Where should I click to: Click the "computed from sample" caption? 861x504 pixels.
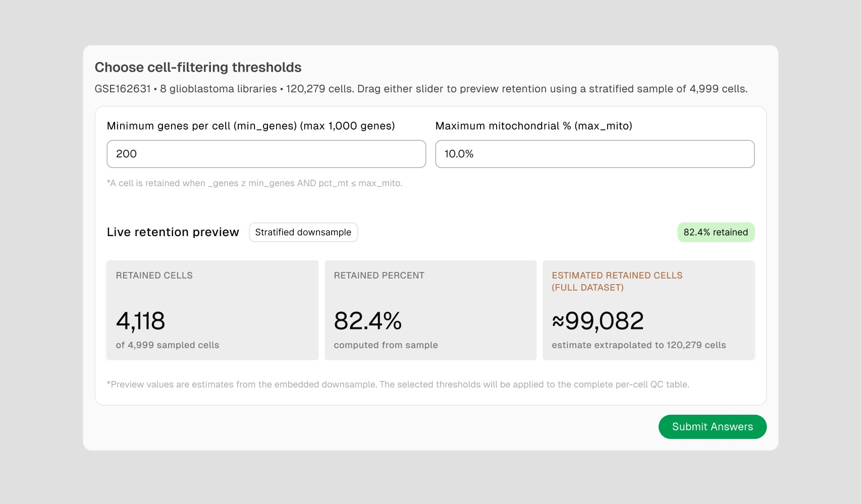(x=386, y=345)
